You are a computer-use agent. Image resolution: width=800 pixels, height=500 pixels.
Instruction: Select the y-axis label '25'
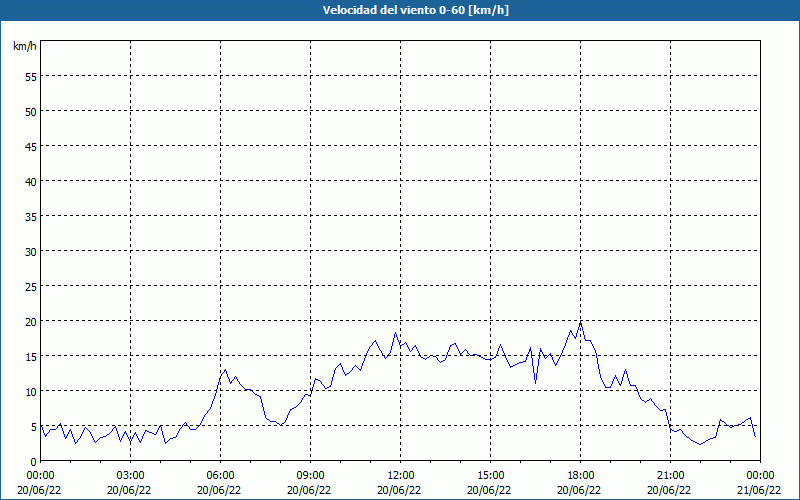31,287
